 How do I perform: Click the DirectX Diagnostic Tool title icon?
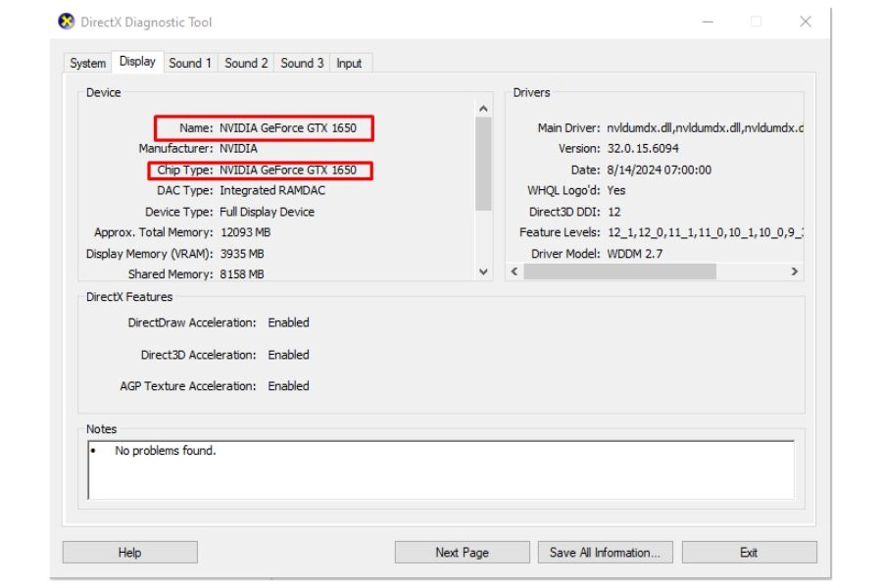(67, 22)
